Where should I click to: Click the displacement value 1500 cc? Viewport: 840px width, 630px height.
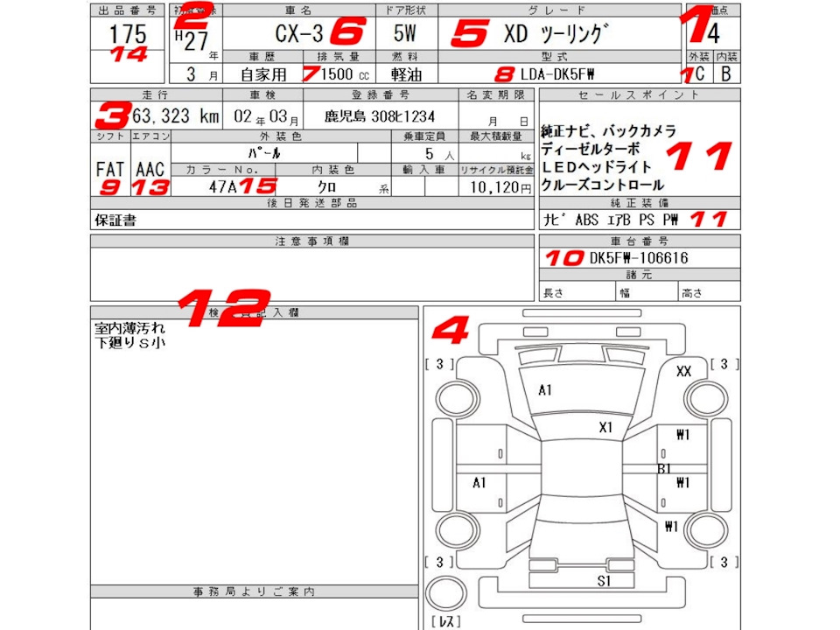(345, 73)
